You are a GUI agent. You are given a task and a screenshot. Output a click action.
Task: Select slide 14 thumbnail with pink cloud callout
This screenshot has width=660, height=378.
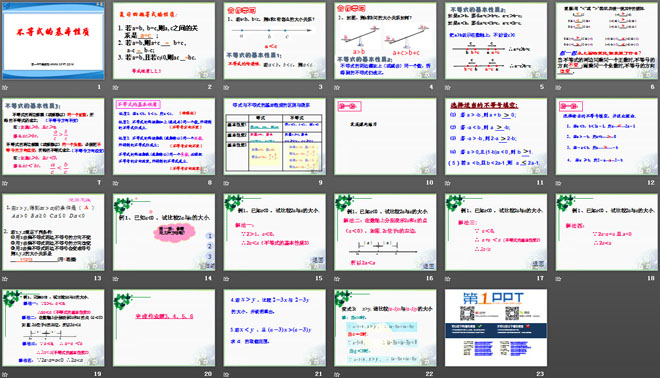point(164,232)
